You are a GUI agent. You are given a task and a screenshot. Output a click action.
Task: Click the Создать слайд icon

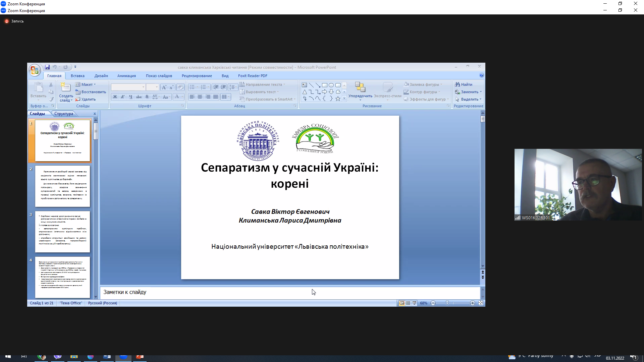pyautogui.click(x=66, y=87)
